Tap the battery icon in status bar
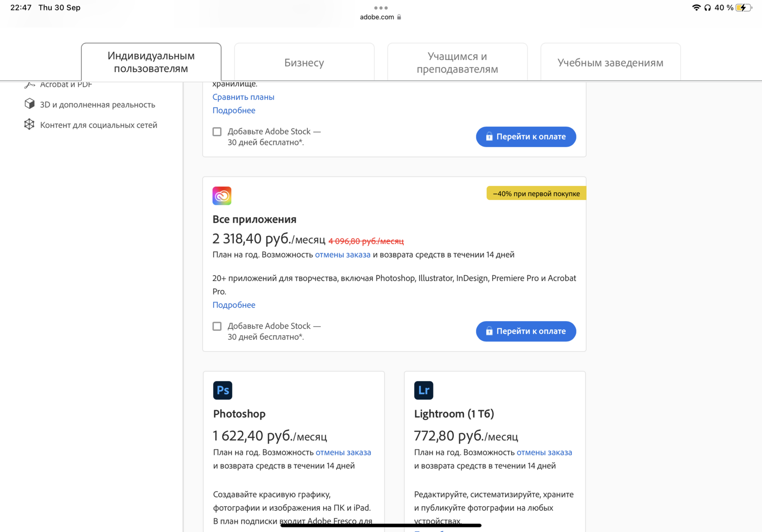The image size is (762, 532). (x=743, y=8)
